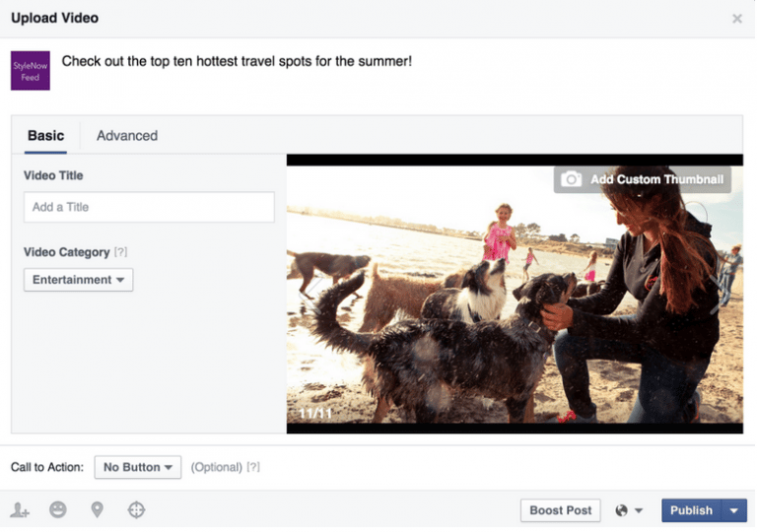Click the Add a Title field

pos(149,207)
